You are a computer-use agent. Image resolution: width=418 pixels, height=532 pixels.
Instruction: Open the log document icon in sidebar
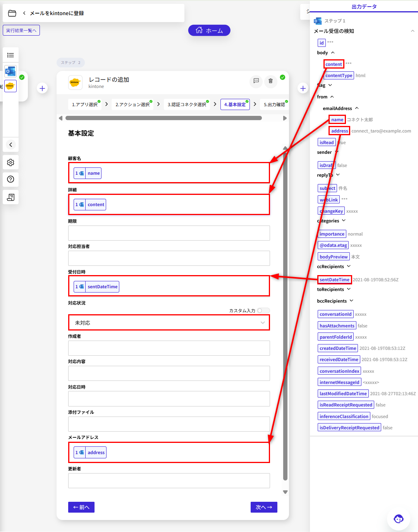(10, 197)
